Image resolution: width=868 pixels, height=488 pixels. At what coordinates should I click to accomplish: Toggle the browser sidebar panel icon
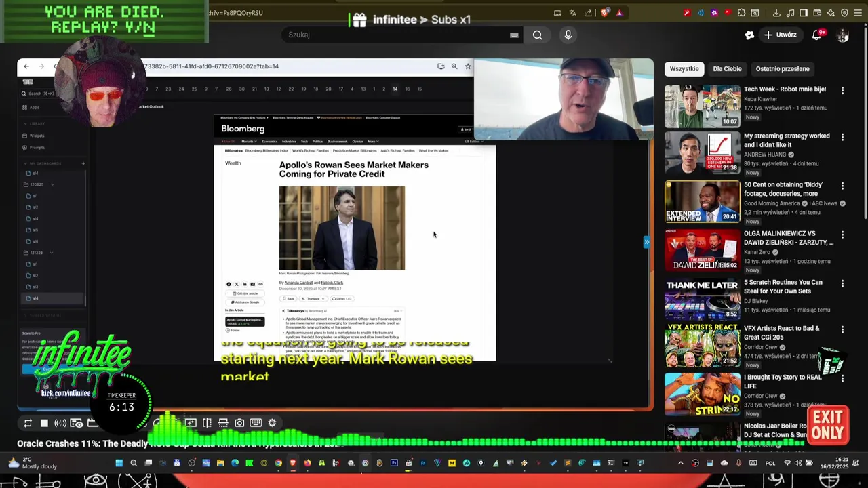pos(804,12)
